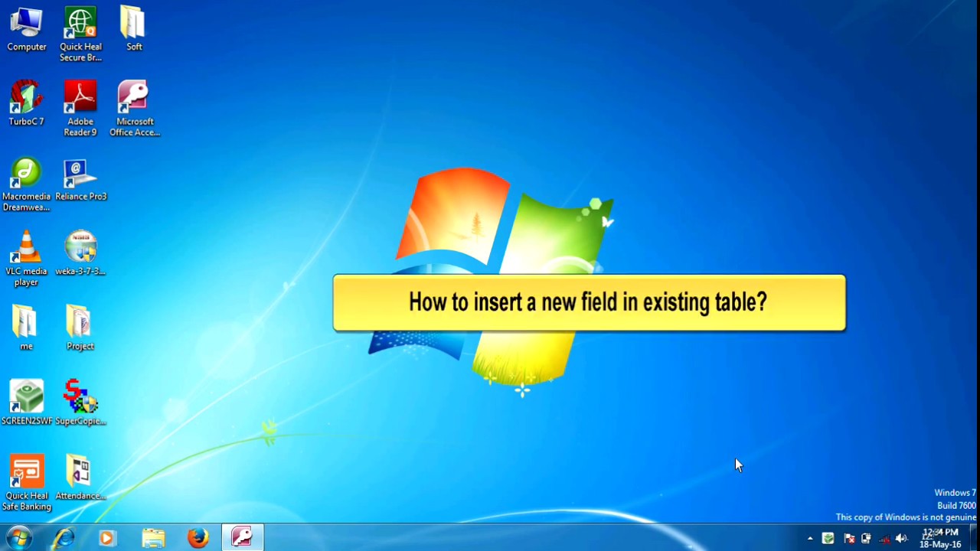
Task: Select the SuperCopier desktop shortcut
Action: coord(80,403)
